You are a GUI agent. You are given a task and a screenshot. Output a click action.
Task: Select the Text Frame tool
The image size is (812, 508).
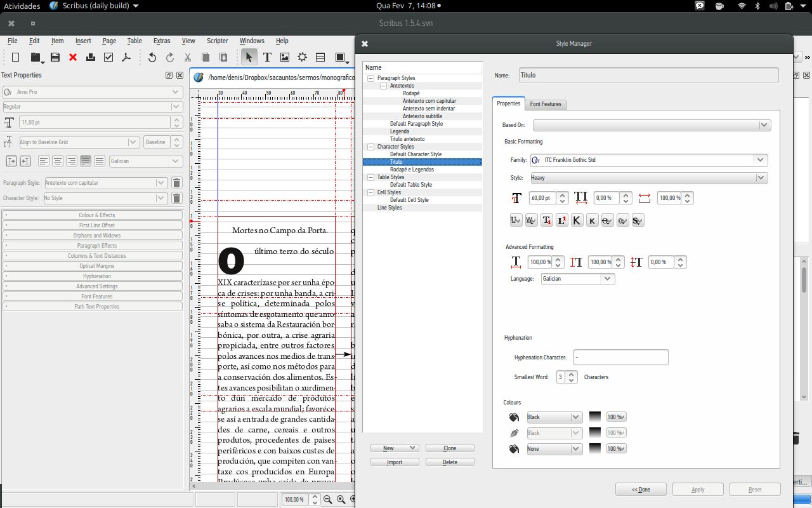[267, 57]
